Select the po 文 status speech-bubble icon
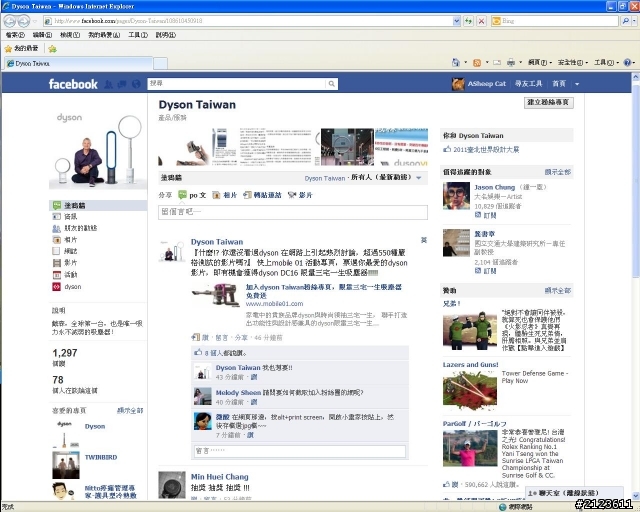640x512 pixels. tap(182, 195)
